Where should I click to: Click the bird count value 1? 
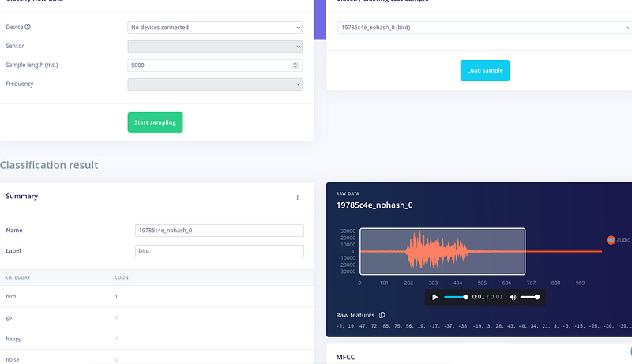116,296
